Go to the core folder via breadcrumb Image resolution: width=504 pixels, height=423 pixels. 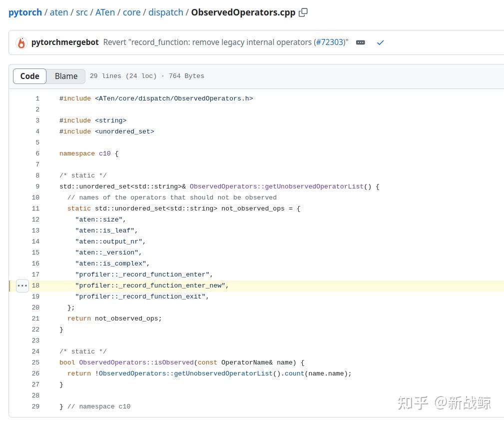click(131, 12)
